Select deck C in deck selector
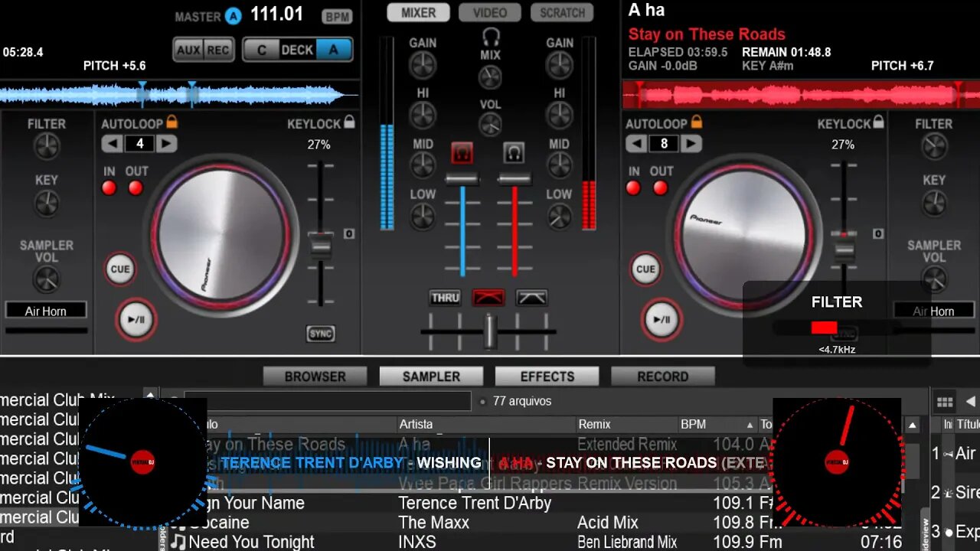The width and height of the screenshot is (980, 551). tap(262, 50)
